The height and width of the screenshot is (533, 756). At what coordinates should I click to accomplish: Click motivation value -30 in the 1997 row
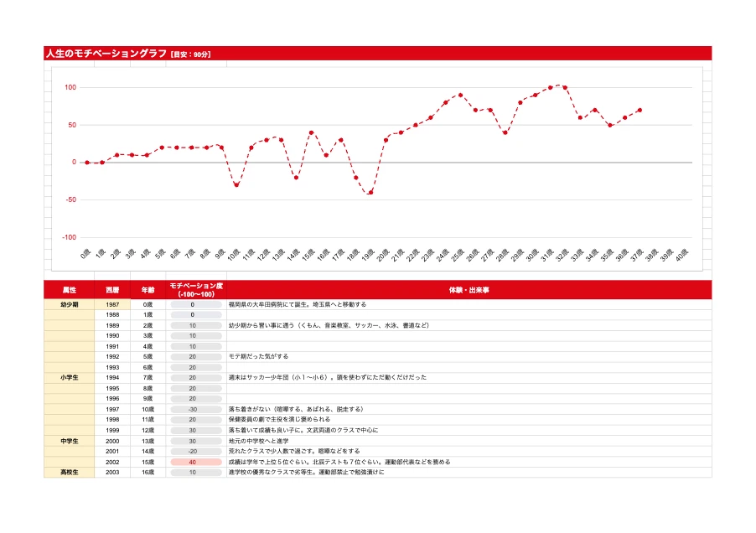click(196, 410)
